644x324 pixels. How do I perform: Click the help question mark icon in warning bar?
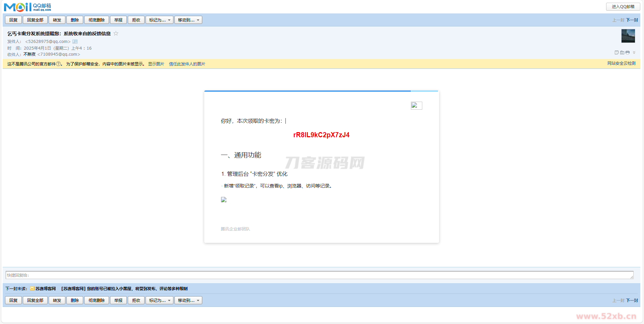coord(58,64)
